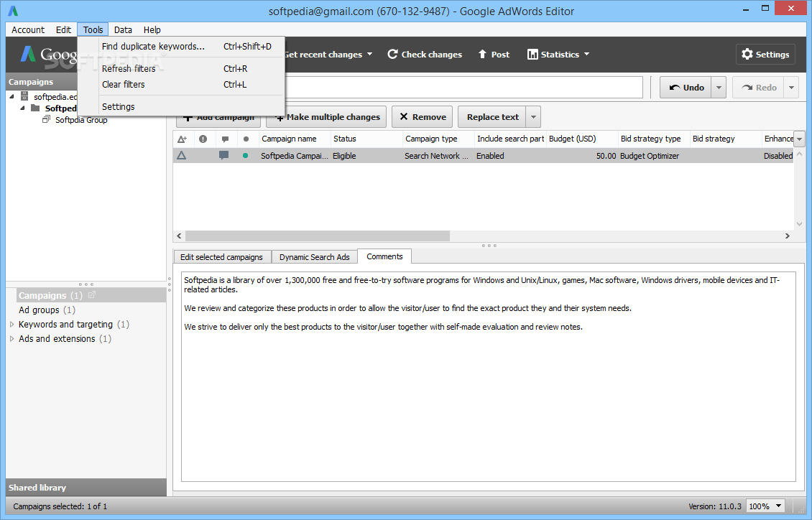Open Get recent changes dropdown arrow

pyautogui.click(x=370, y=54)
